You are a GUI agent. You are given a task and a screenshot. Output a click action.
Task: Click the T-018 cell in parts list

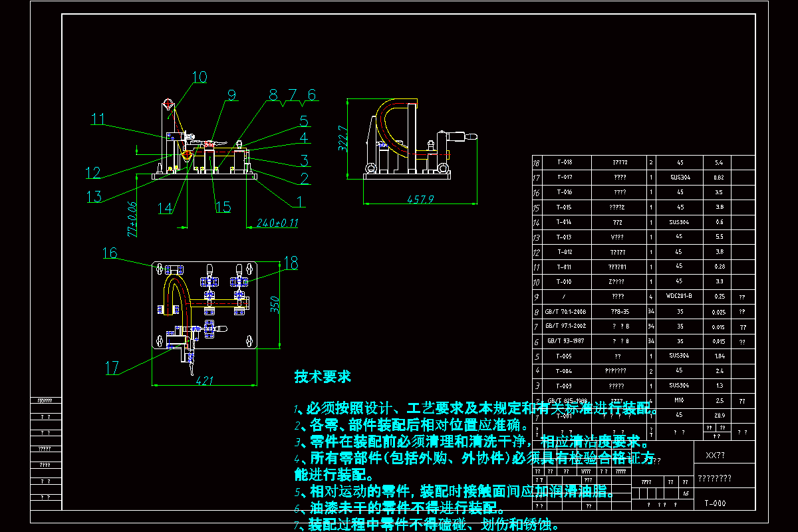[563, 162]
